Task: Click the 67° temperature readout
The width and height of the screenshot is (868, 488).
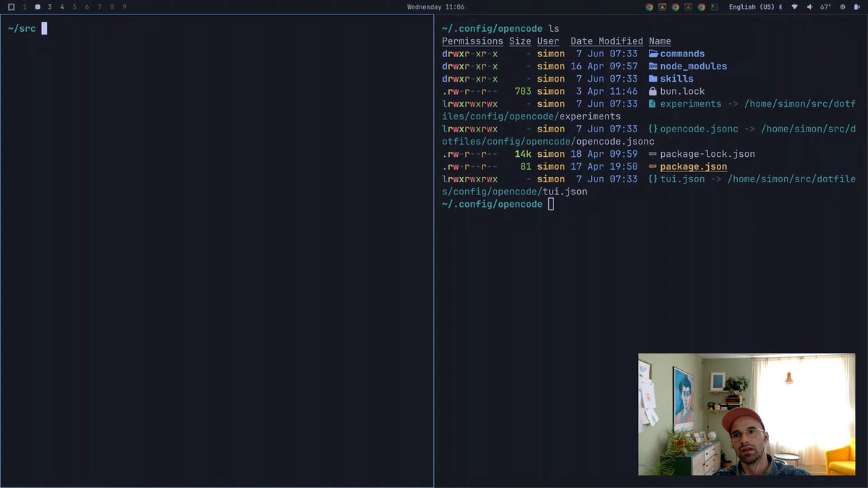Action: [x=825, y=7]
